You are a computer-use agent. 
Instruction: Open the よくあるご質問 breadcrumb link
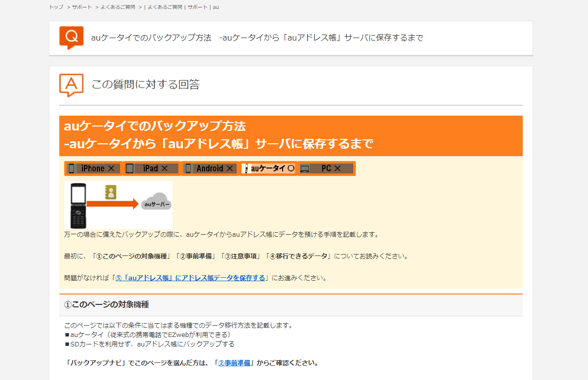pos(118,7)
